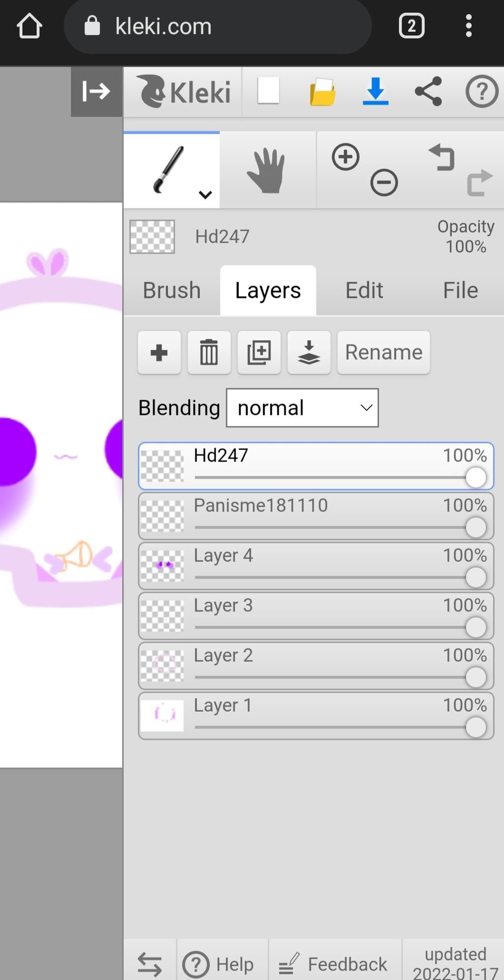Select the Hand pan tool

[266, 171]
